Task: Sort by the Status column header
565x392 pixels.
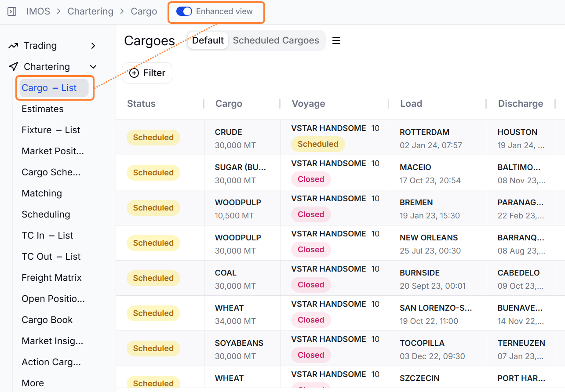Action: [141, 104]
